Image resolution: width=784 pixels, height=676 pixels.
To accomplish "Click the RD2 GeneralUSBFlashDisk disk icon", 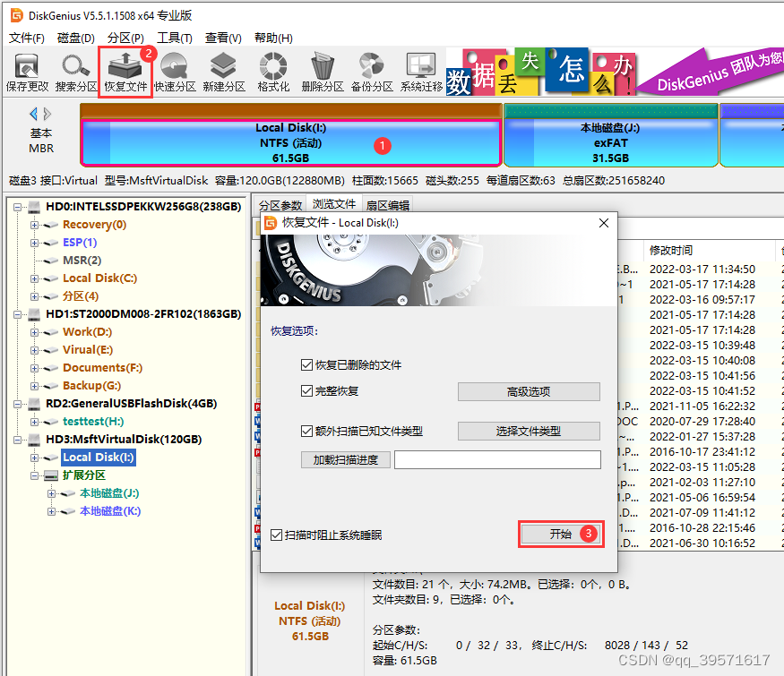I will 35,403.
